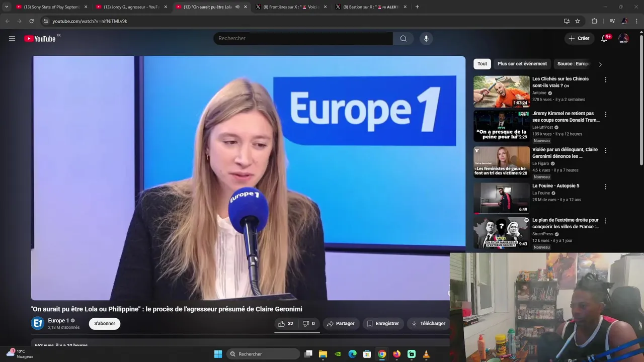Open the Créer menu

(x=579, y=38)
